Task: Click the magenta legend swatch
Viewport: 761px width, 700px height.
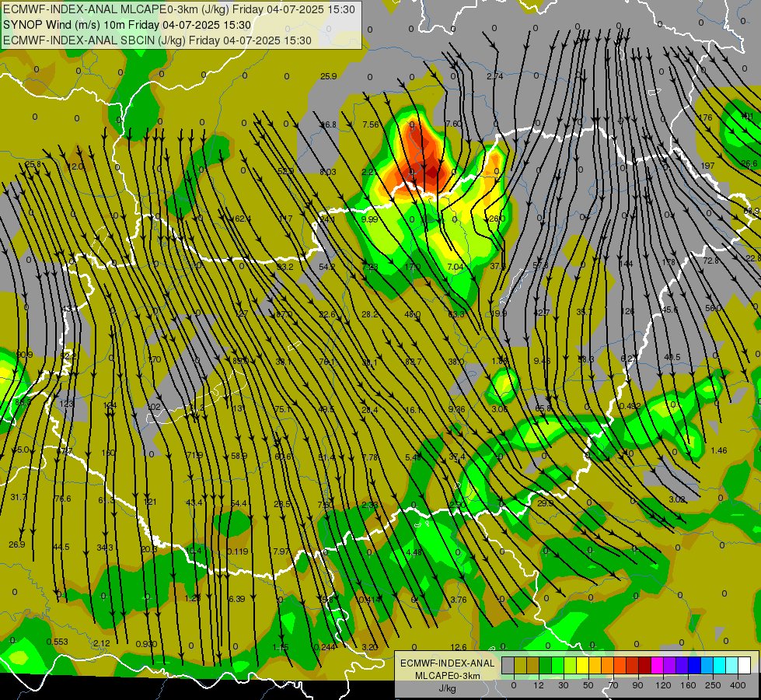Action: pos(657,665)
